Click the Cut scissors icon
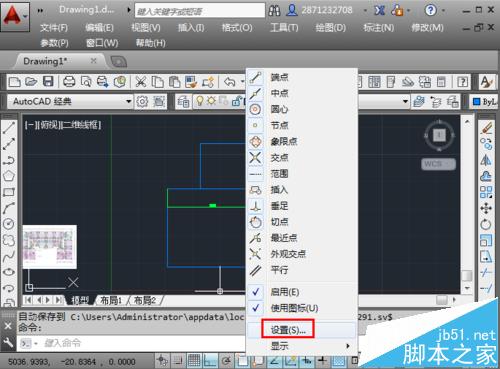The height and width of the screenshot is (369, 500). [141, 82]
